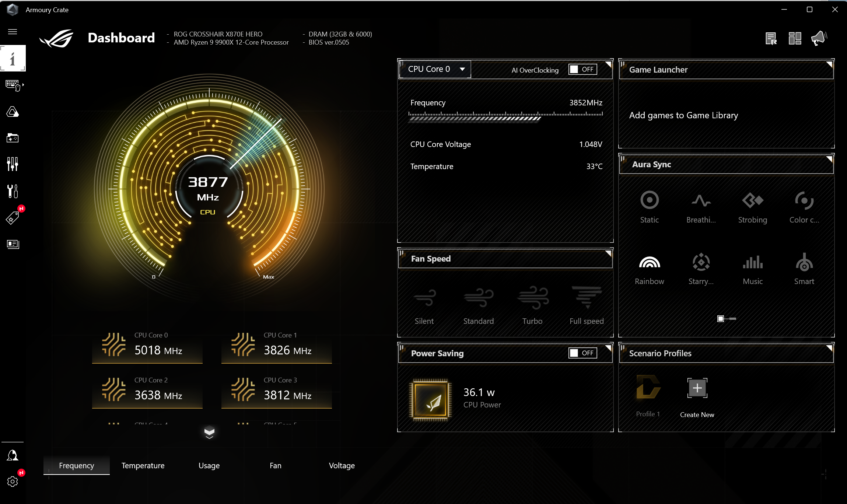The width and height of the screenshot is (847, 504).
Task: Select the Rainbow Aura Sync effect
Action: 649,263
